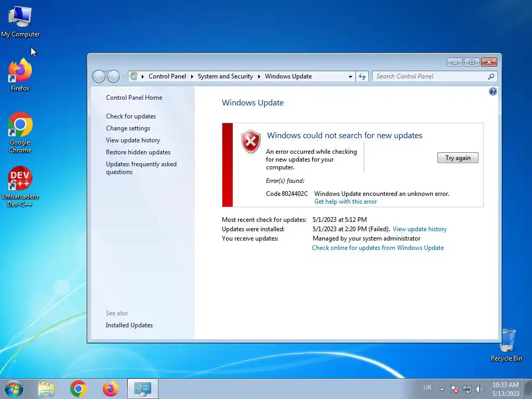Image resolution: width=532 pixels, height=399 pixels.
Task: Click the Windows Update page heading
Action: click(x=253, y=103)
